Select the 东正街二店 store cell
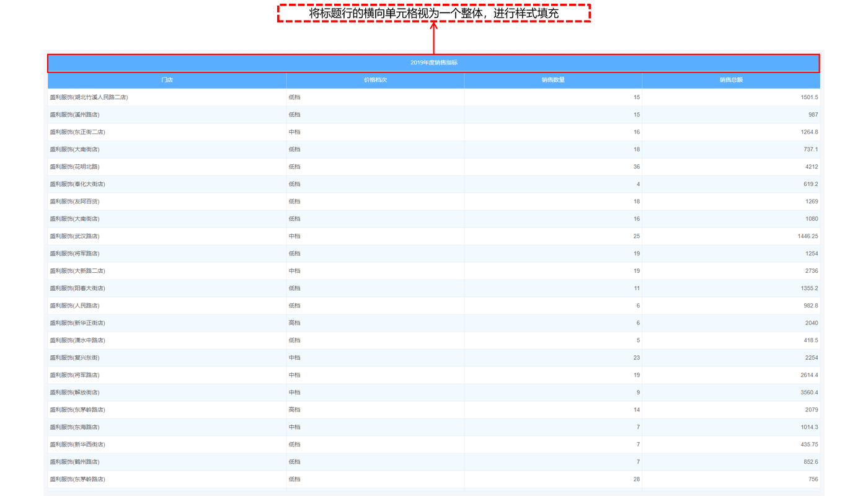868x496 pixels. (x=77, y=132)
